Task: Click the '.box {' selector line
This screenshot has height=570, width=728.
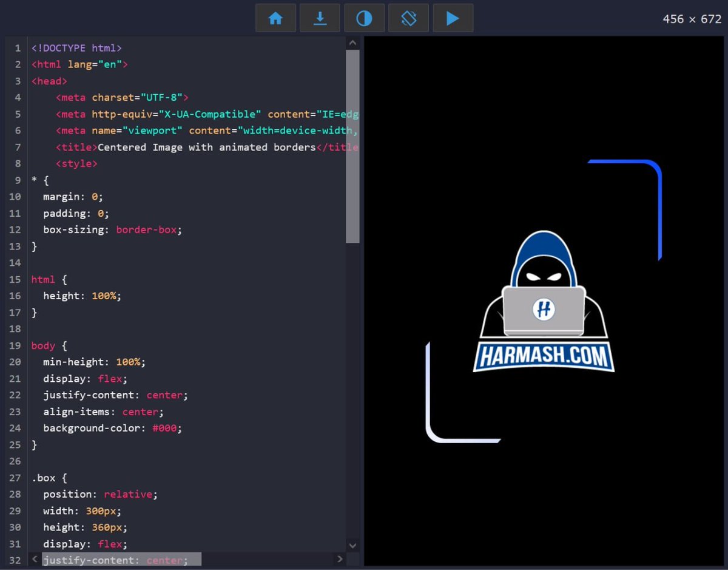Action: (x=49, y=478)
